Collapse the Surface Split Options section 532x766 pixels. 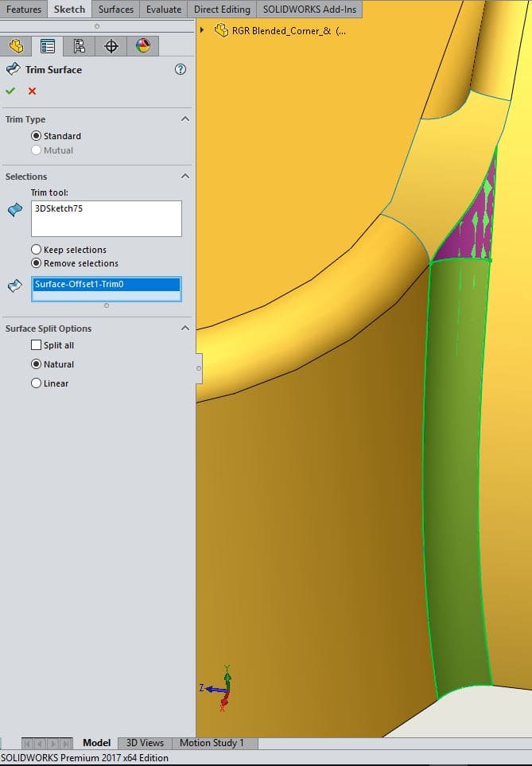(185, 329)
